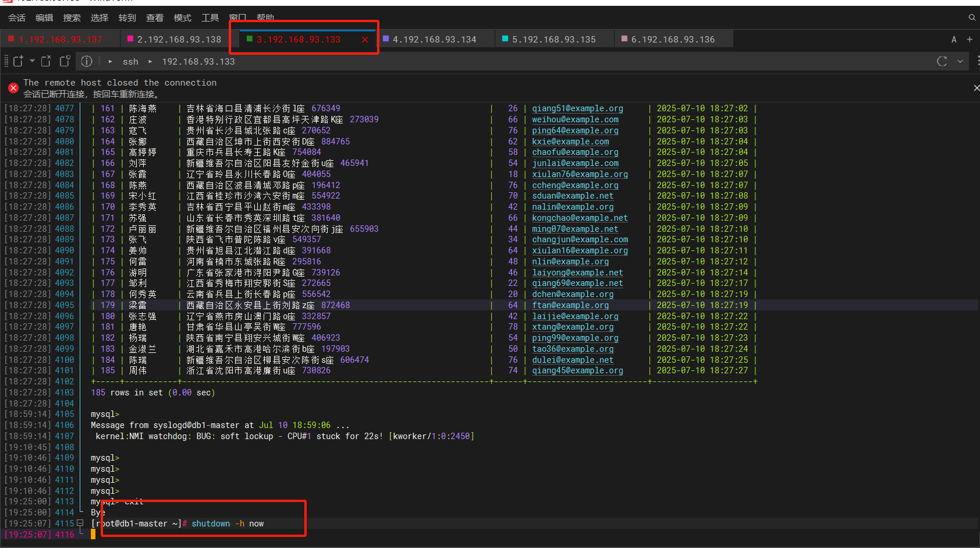The image size is (980, 548).
Task: Open email link ftan@example.org
Action: click(x=570, y=305)
